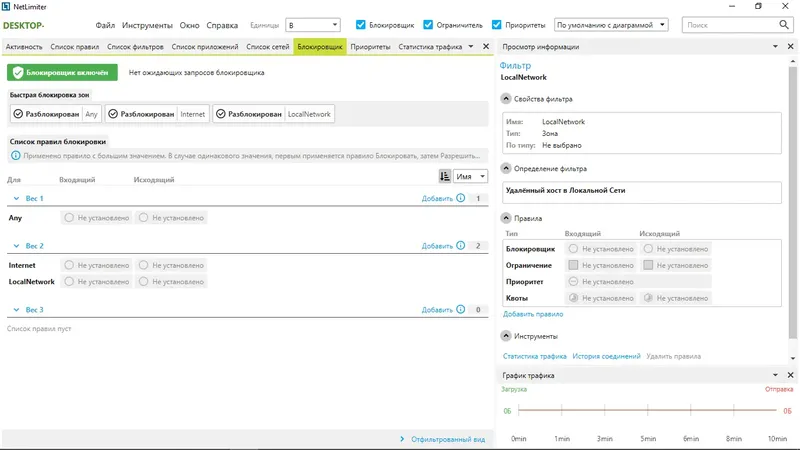Open История соединений link

click(606, 356)
